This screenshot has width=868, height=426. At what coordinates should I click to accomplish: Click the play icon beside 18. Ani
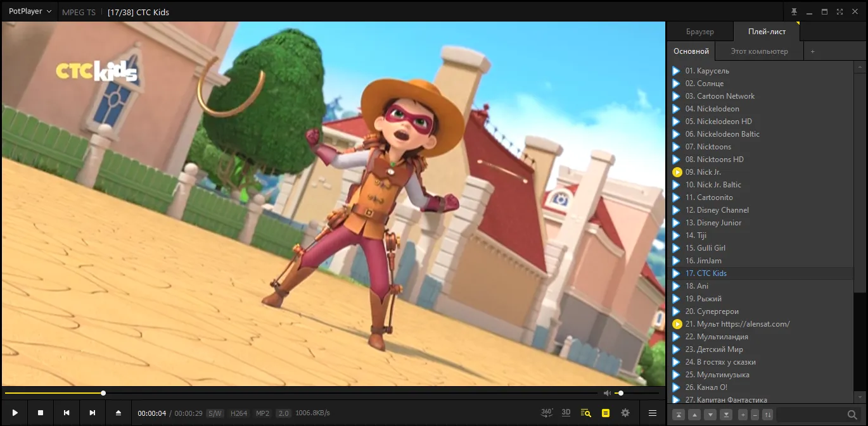pyautogui.click(x=676, y=286)
